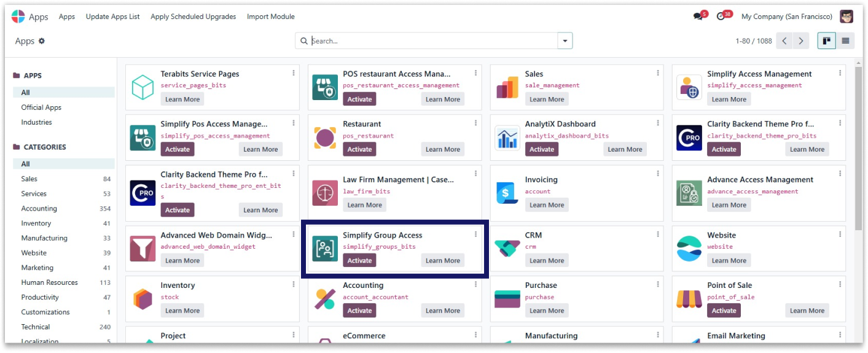Open kebab menu on Sales card
This screenshot has width=868, height=353.
[x=658, y=73]
